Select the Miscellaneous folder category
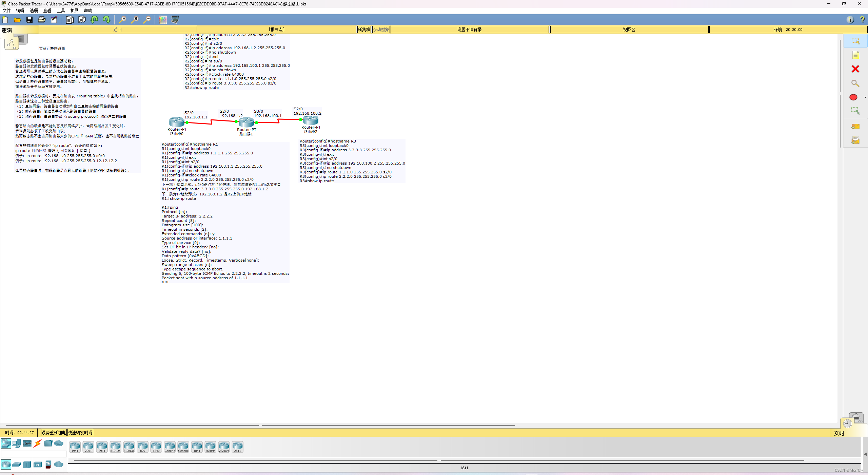868x475 pixels. tap(48, 443)
